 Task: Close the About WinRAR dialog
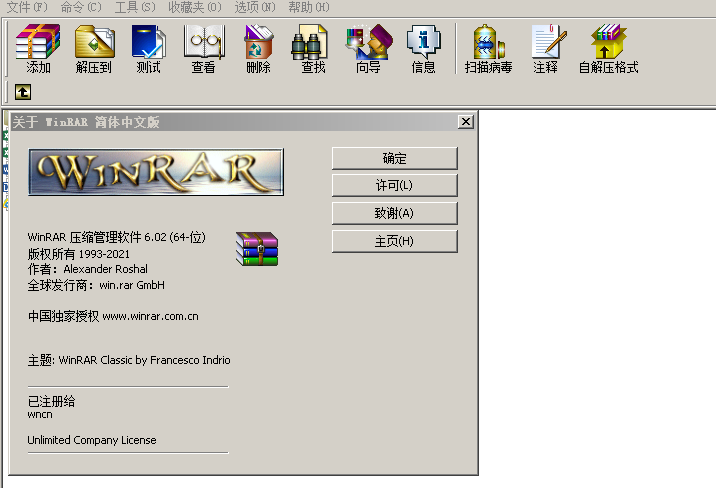pos(466,122)
